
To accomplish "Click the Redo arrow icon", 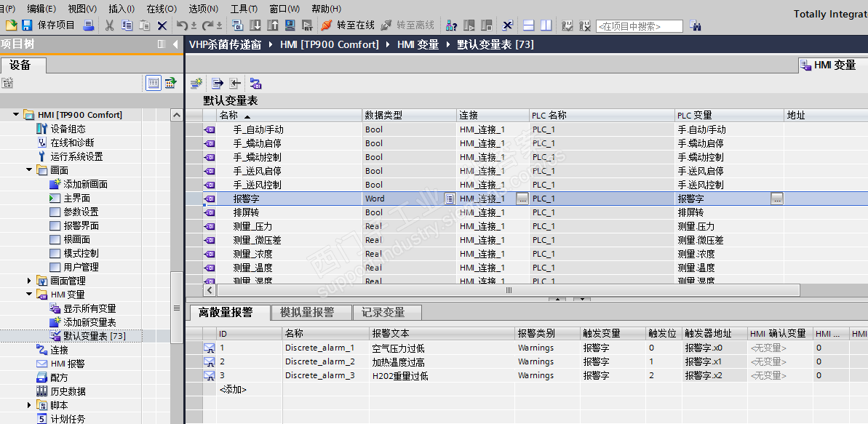I will (207, 25).
